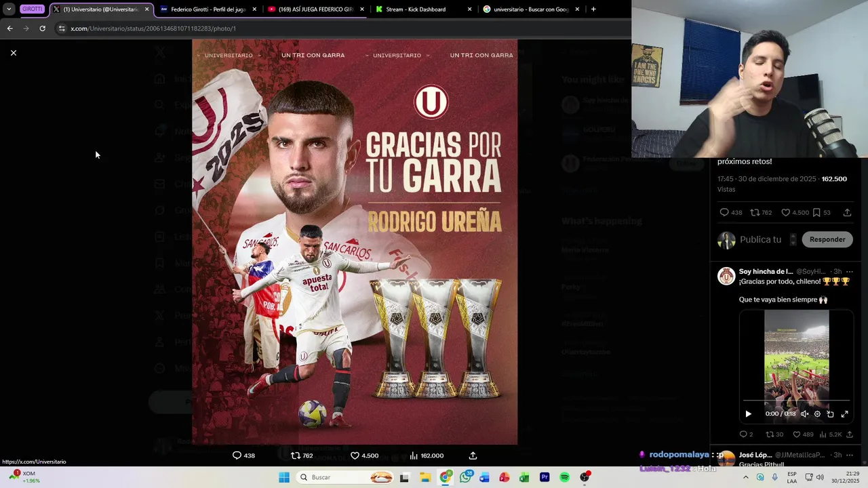Open the Windows Start menu
The image size is (868, 488).
284,477
